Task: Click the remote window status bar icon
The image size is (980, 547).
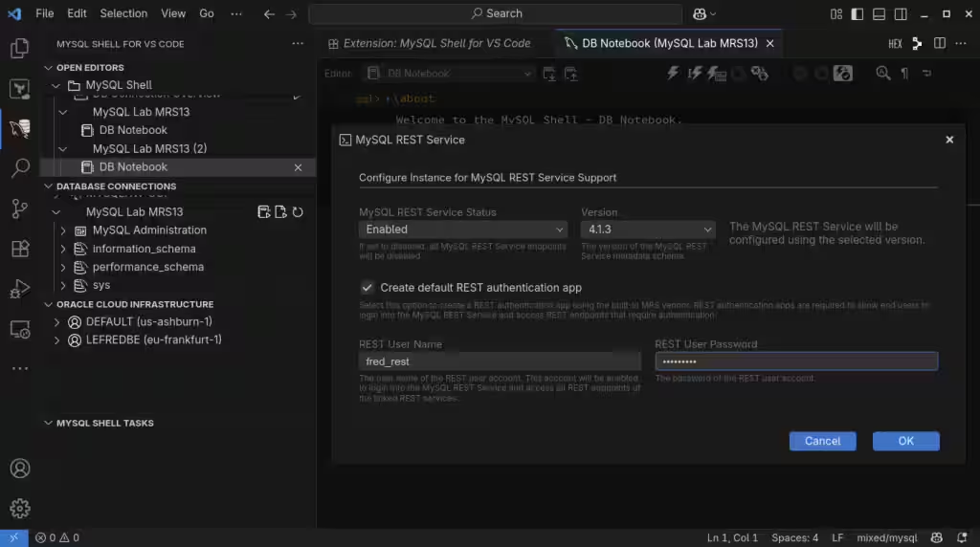Action: pos(13,537)
